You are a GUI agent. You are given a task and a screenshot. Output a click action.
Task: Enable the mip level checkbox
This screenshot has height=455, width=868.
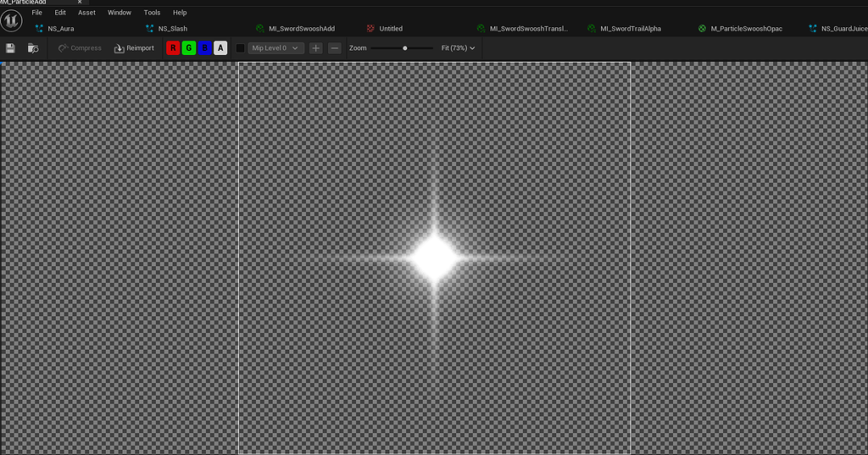click(x=240, y=48)
